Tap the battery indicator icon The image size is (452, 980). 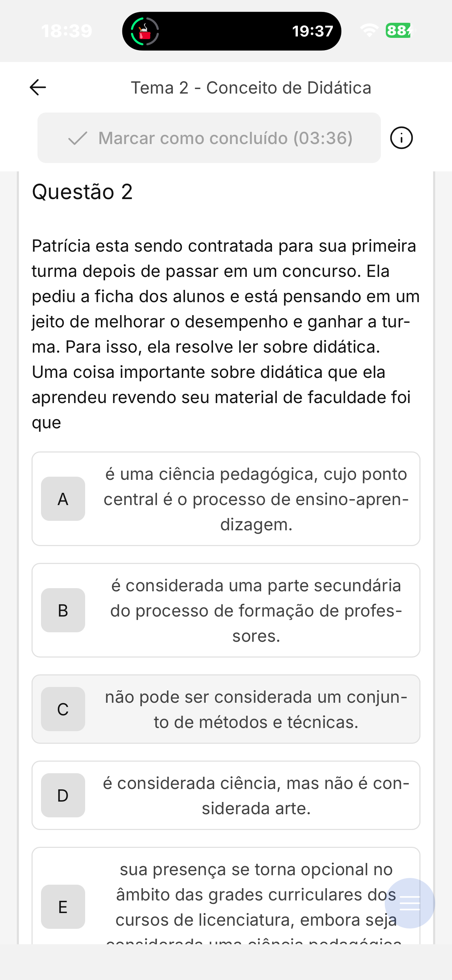click(399, 30)
